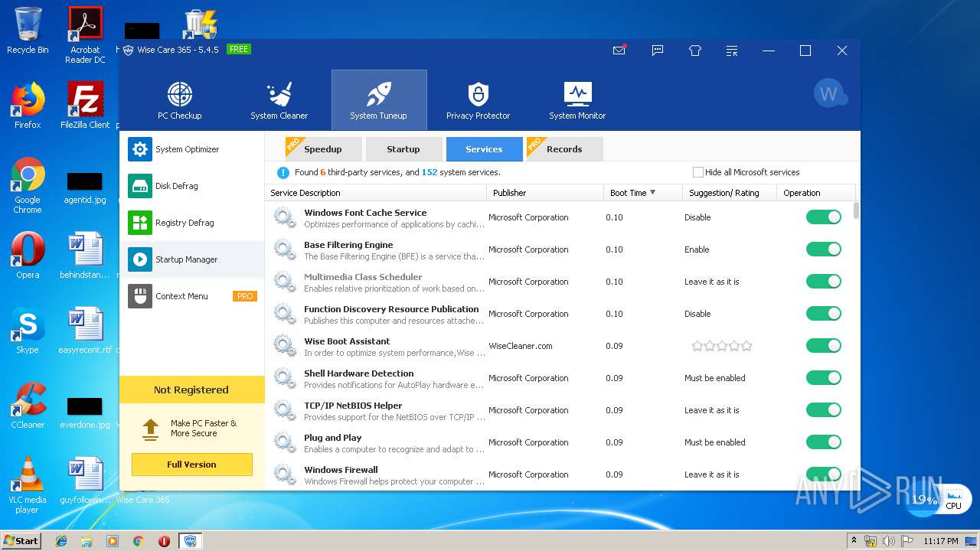Select Startup Manager in the sidebar

click(191, 259)
